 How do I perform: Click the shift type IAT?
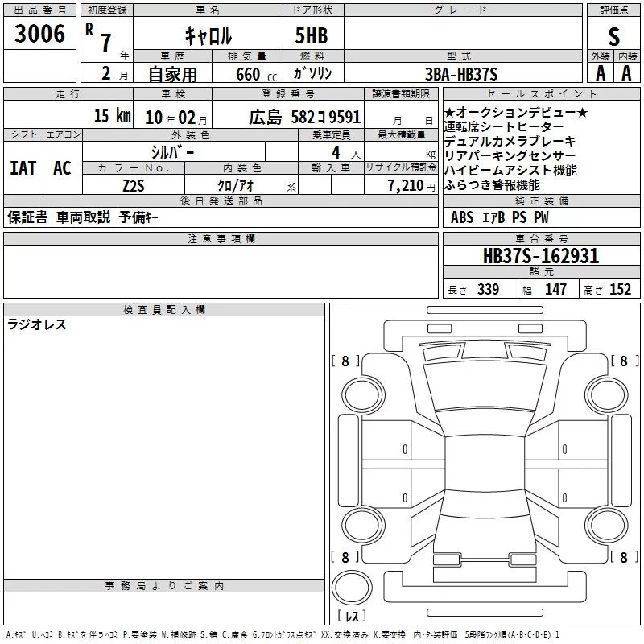pyautogui.click(x=23, y=168)
